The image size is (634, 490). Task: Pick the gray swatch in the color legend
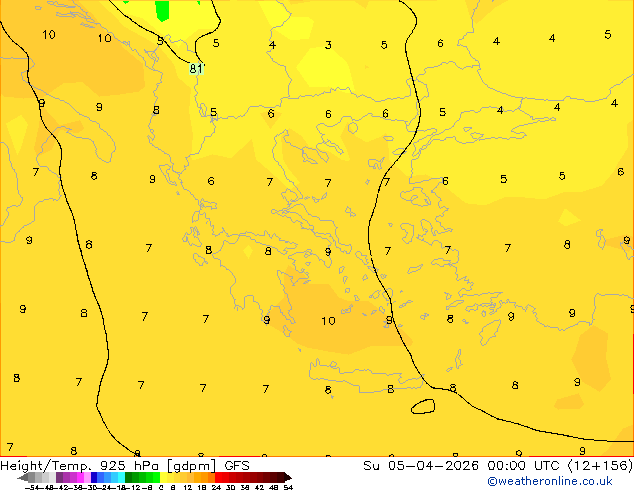32,477
